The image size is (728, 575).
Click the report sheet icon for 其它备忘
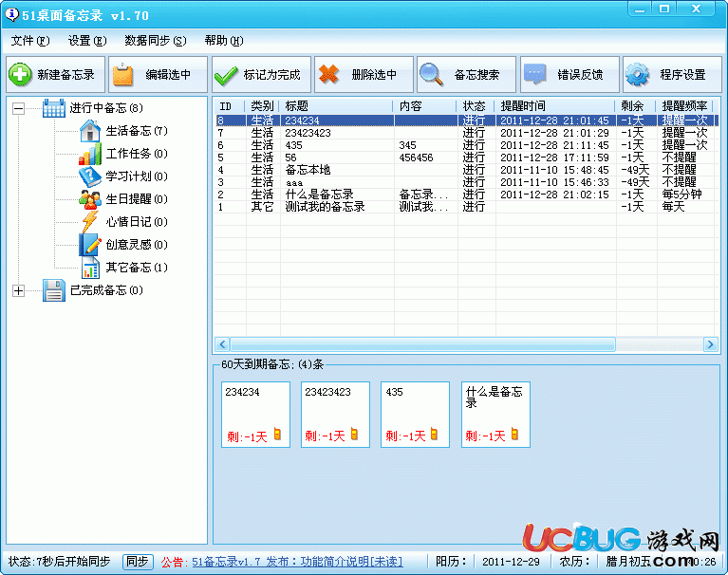[90, 268]
